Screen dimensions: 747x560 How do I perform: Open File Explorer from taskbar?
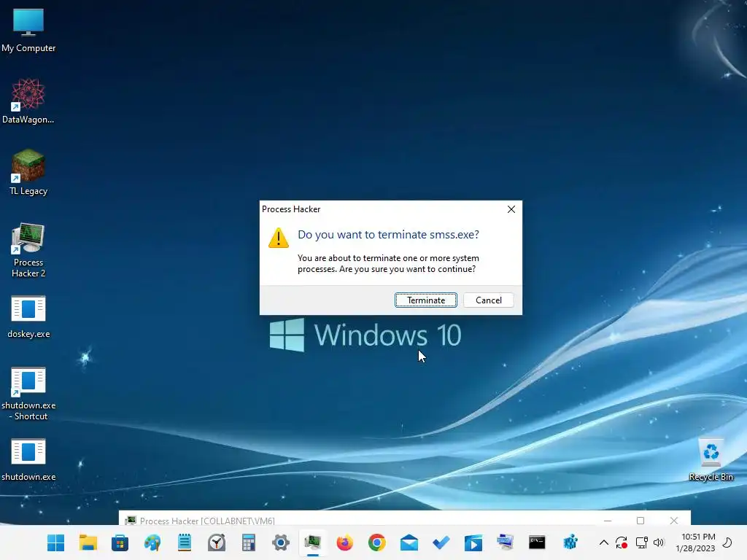pyautogui.click(x=88, y=542)
